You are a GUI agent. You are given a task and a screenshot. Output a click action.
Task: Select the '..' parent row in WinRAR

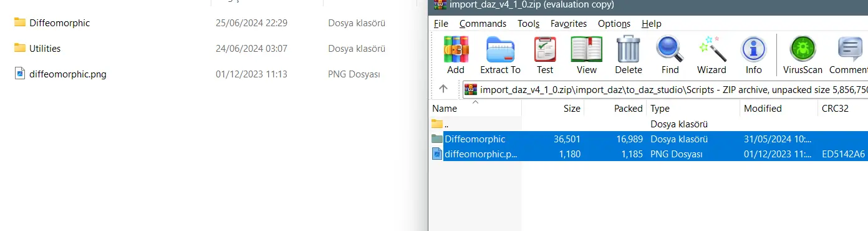point(649,124)
